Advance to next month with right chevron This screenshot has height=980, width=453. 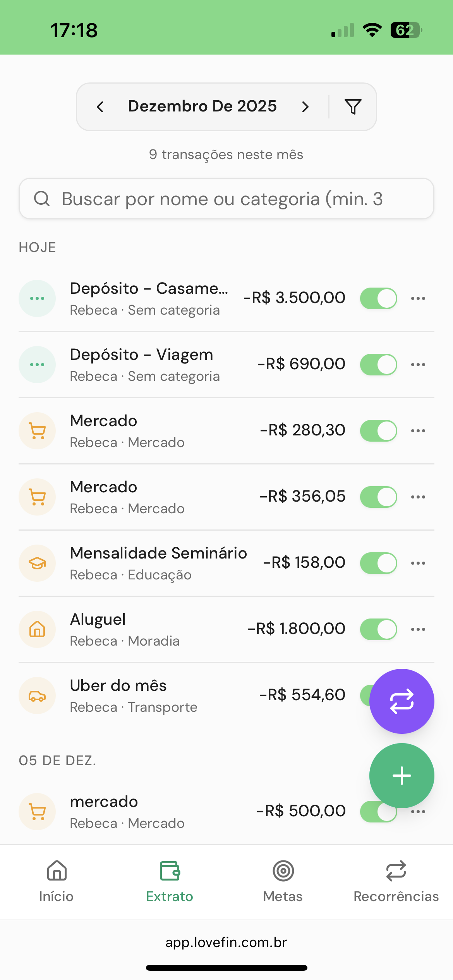tap(305, 107)
